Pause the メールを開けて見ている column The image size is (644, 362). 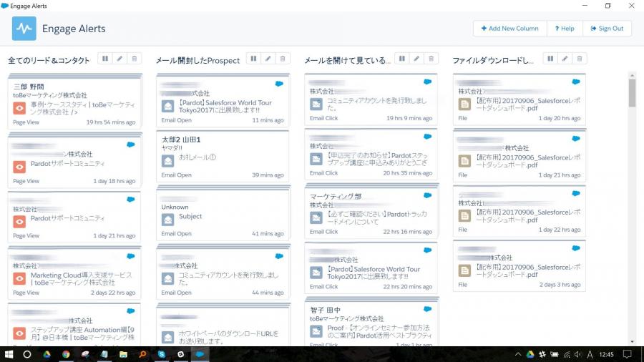click(x=401, y=59)
